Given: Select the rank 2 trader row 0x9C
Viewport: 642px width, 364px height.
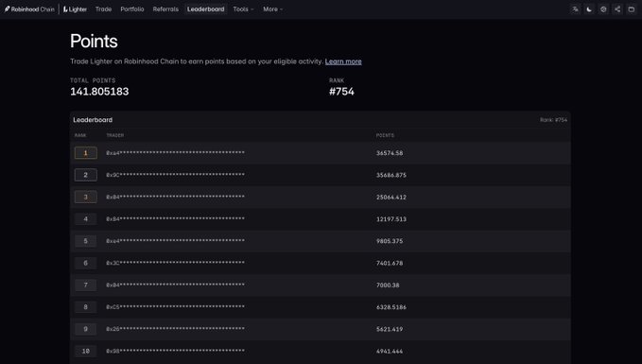Looking at the screenshot, I should pos(321,175).
